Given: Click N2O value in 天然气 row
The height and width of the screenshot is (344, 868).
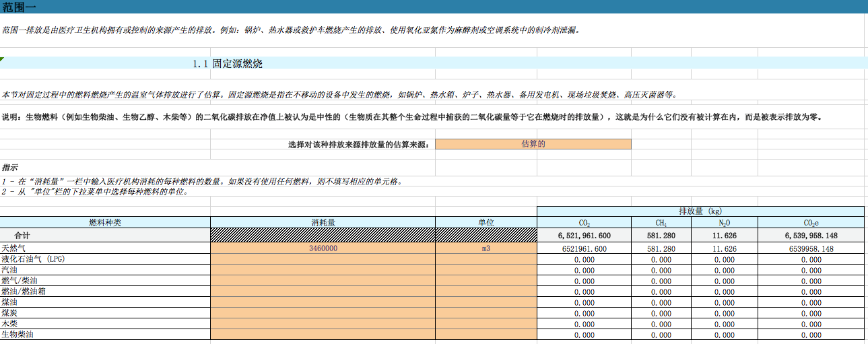Looking at the screenshot, I should click(724, 248).
